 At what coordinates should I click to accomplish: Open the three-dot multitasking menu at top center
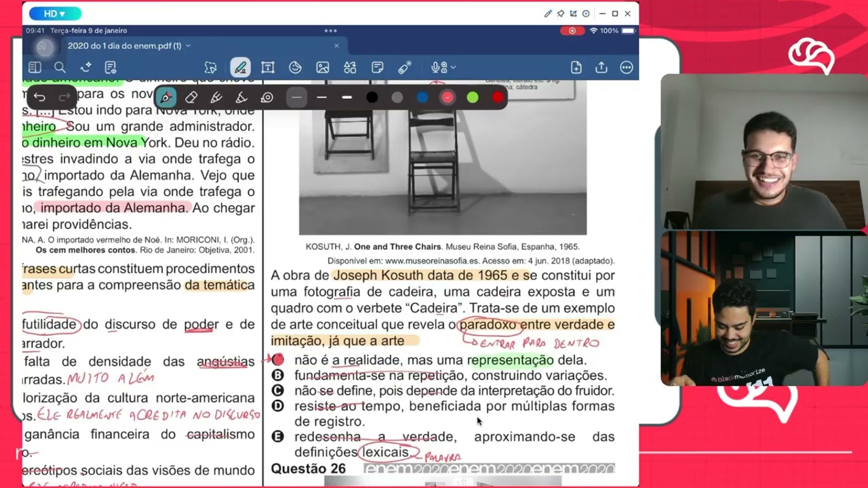coord(330,30)
